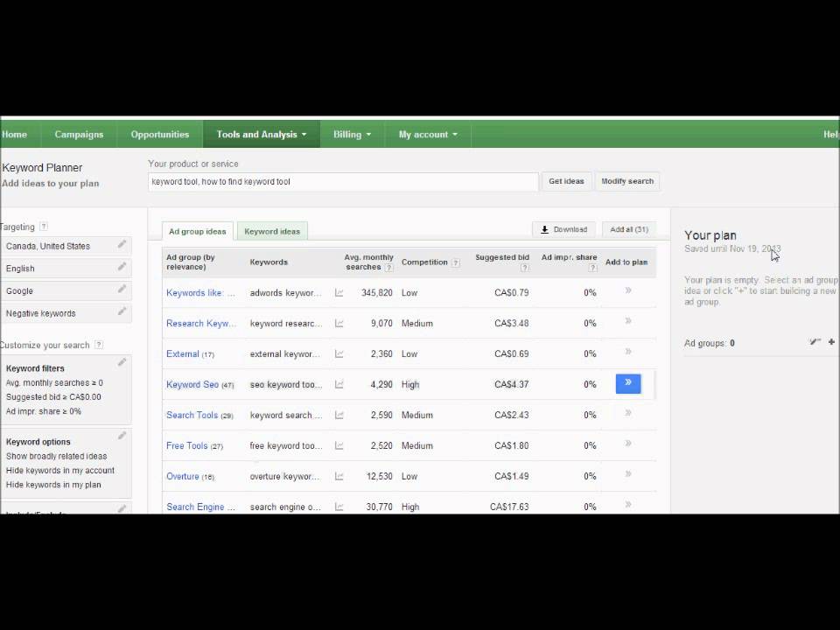Open help for Customize your search
This screenshot has height=630, width=840.
[99, 345]
